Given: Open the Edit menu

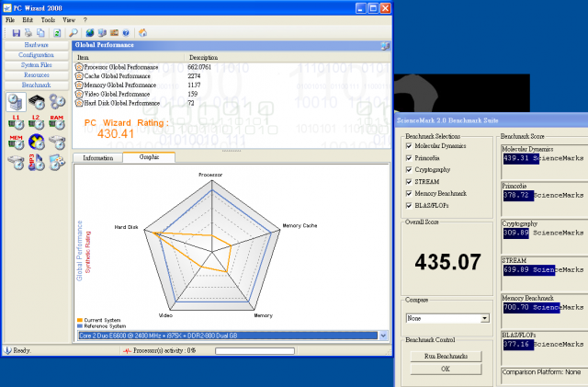Looking at the screenshot, I should point(28,20).
